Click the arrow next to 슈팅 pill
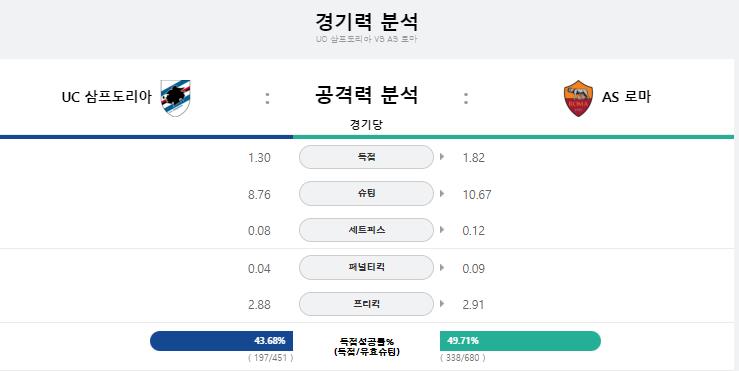Viewport: 739px width, 371px height. tap(442, 193)
